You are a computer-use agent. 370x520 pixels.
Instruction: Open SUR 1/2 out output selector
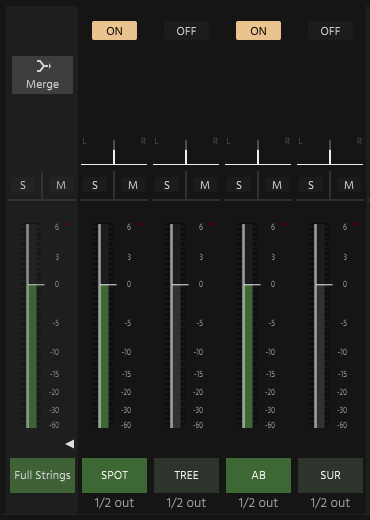(330, 503)
